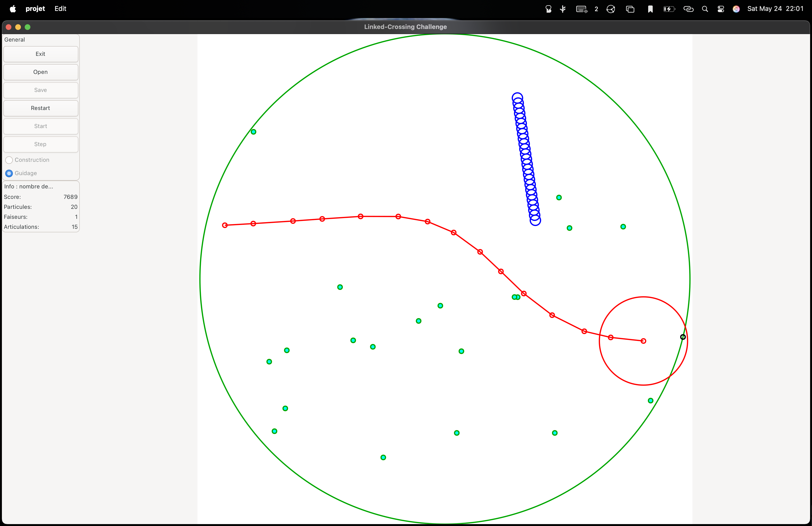The height and width of the screenshot is (526, 812).
Task: Click the Start button
Action: (x=41, y=126)
